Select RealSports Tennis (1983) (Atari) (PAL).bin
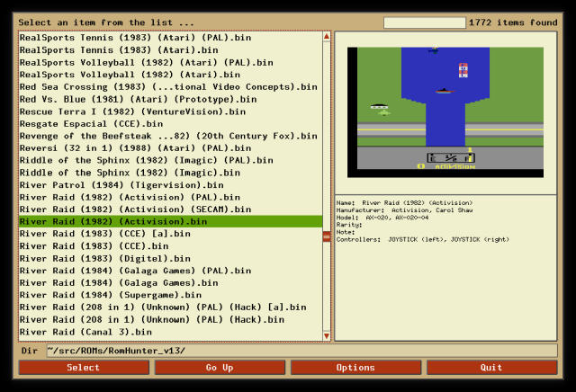The width and height of the screenshot is (576, 392). tap(170, 38)
